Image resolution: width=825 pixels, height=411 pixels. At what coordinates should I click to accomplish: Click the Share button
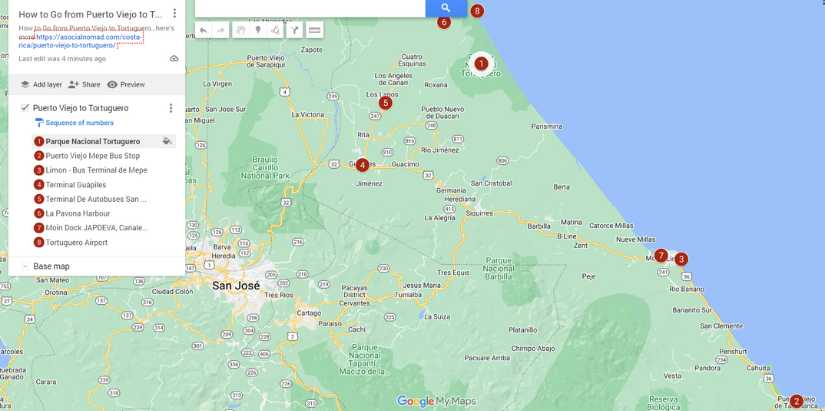[x=84, y=84]
